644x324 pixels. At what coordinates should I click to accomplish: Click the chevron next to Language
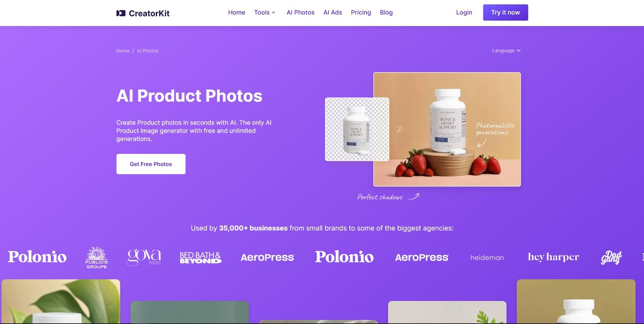point(518,51)
